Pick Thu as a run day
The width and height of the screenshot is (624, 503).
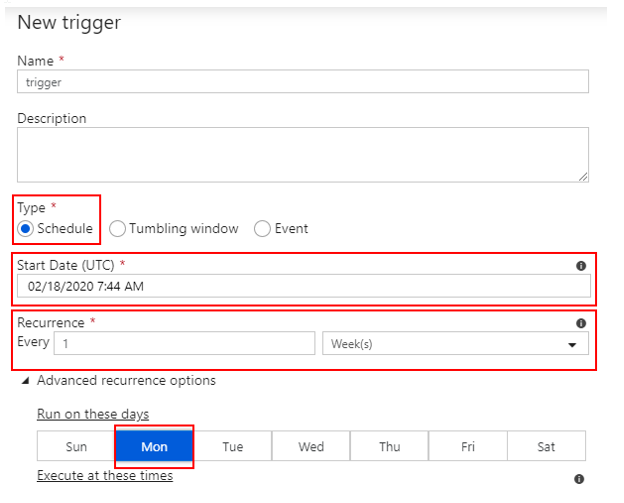(x=389, y=447)
